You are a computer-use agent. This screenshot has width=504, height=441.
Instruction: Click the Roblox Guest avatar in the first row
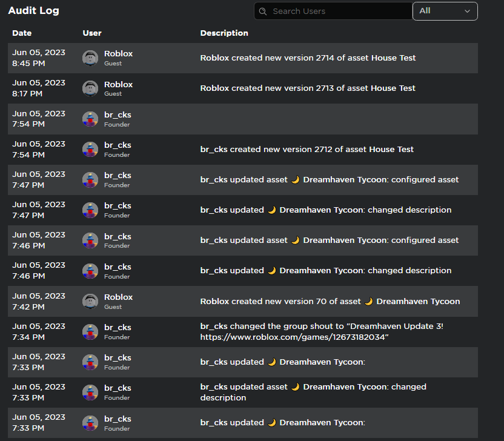click(90, 58)
